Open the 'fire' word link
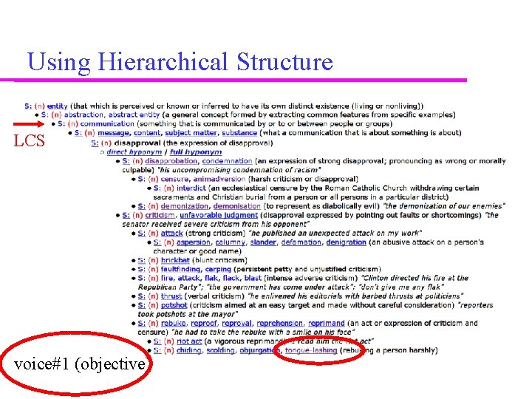 [166, 279]
